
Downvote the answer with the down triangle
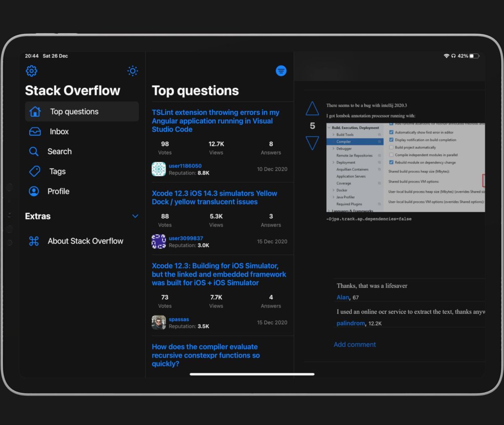point(312,143)
